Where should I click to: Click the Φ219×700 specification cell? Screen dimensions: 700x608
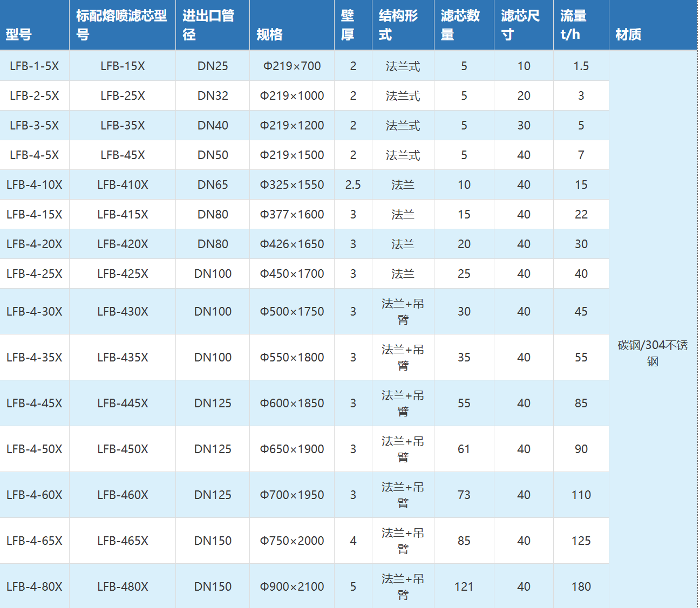click(x=292, y=66)
